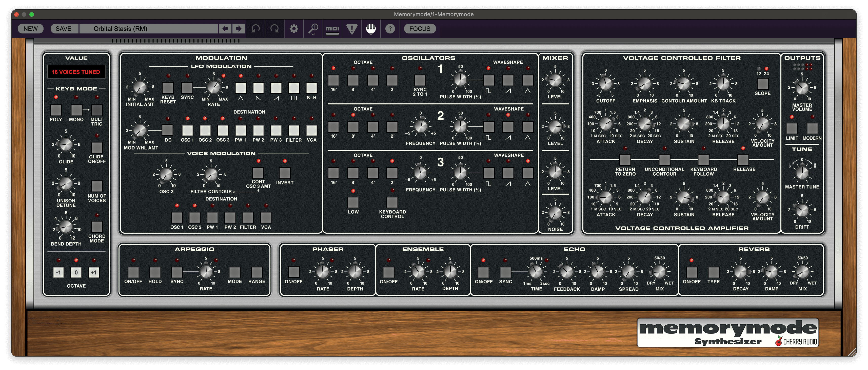
Task: Open the settings gear icon
Action: 294,29
